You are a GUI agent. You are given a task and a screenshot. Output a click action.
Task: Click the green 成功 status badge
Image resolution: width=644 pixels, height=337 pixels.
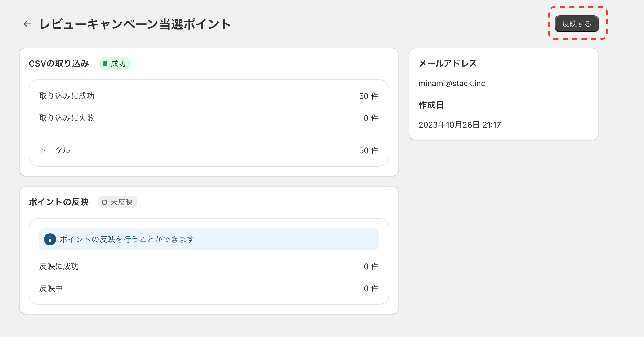(x=115, y=63)
